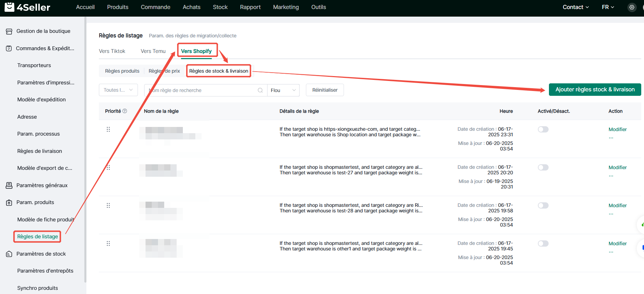644x294 pixels.
Task: Click the Param. produits icon
Action: [x=9, y=202]
